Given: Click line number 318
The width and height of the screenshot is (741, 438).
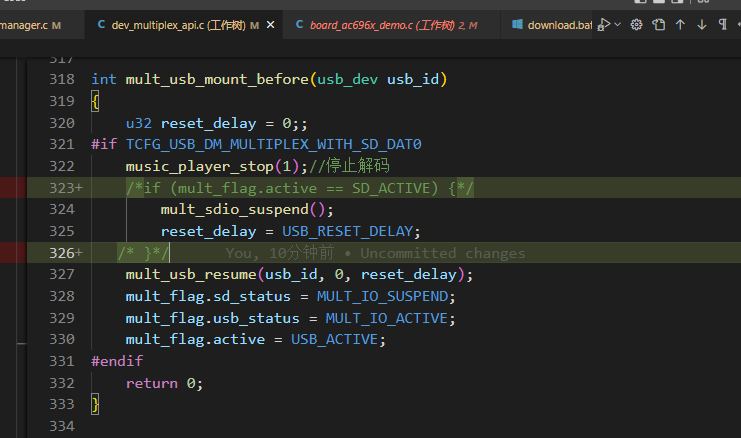Looking at the screenshot, I should pos(62,79).
